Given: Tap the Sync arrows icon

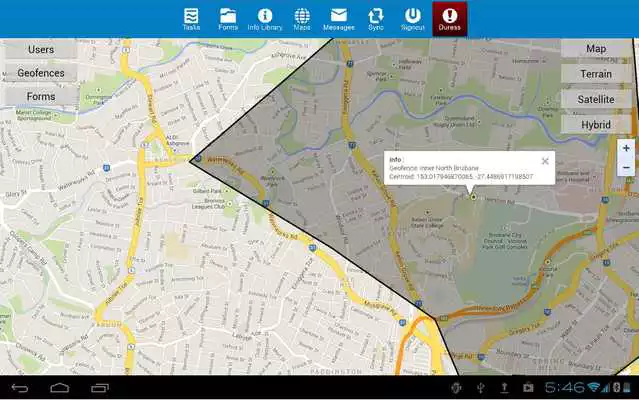Looking at the screenshot, I should [x=376, y=18].
